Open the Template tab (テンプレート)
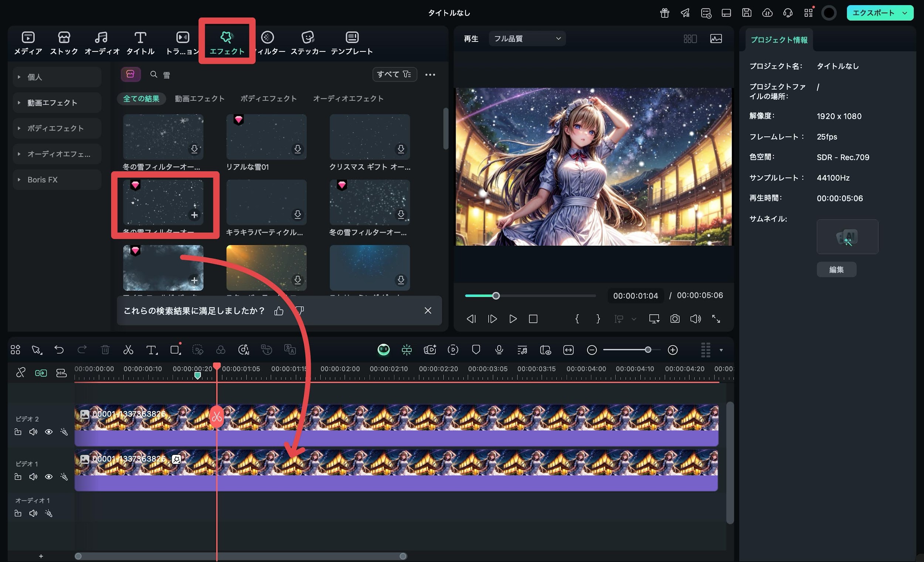924x562 pixels. coord(352,44)
